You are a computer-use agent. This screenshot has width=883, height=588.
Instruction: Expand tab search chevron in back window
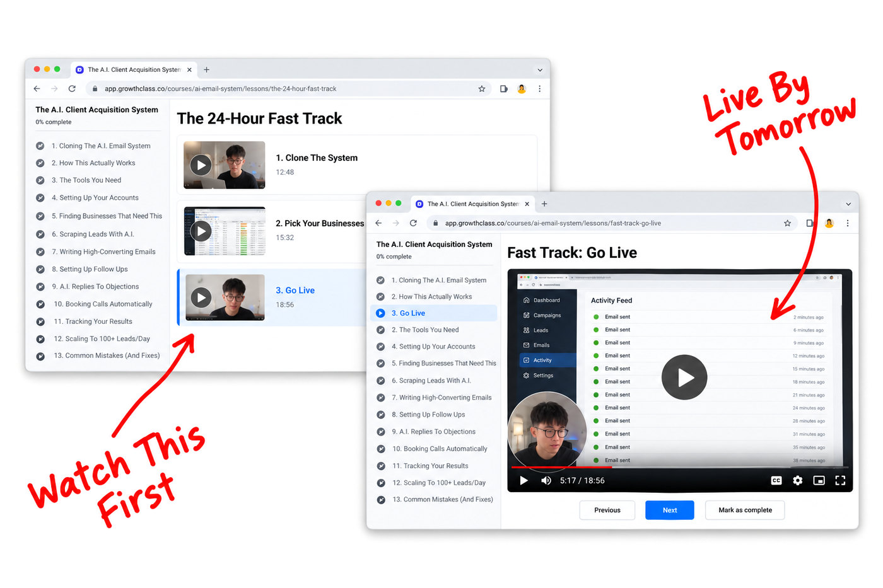tap(540, 70)
